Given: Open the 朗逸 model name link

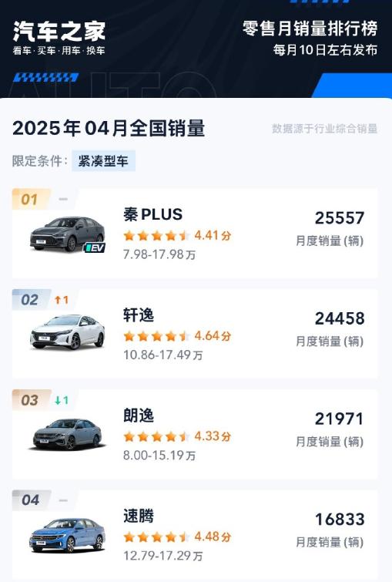Looking at the screenshot, I should point(139,415).
